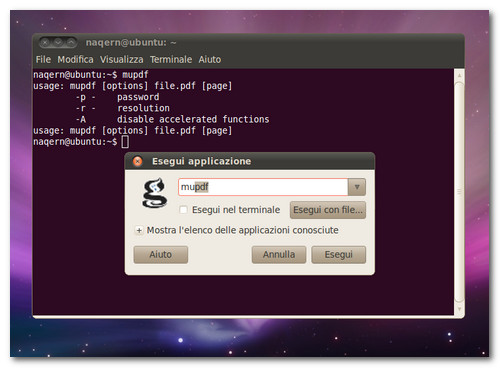Click the Esegui button
Image resolution: width=500 pixels, height=368 pixels.
338,255
